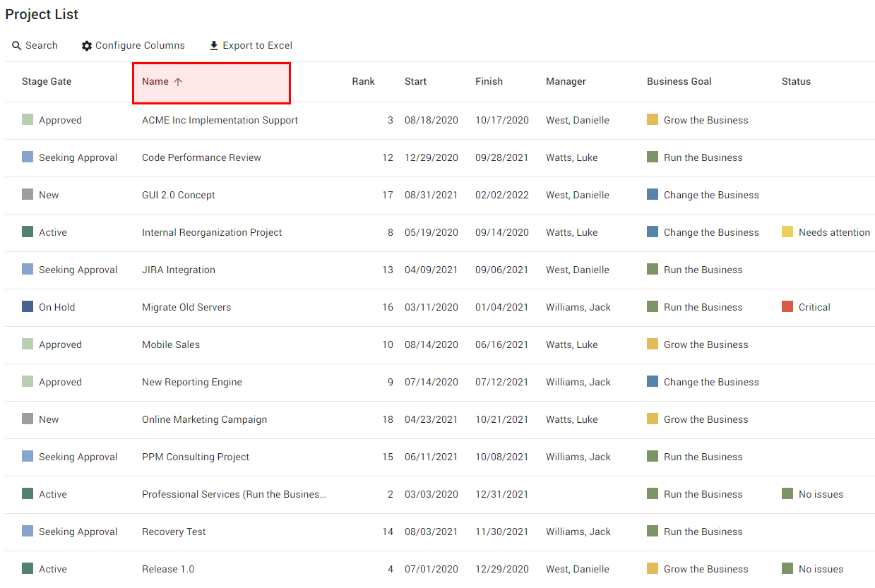This screenshot has width=875, height=588.
Task: Click Export to Excel text label
Action: coord(257,46)
